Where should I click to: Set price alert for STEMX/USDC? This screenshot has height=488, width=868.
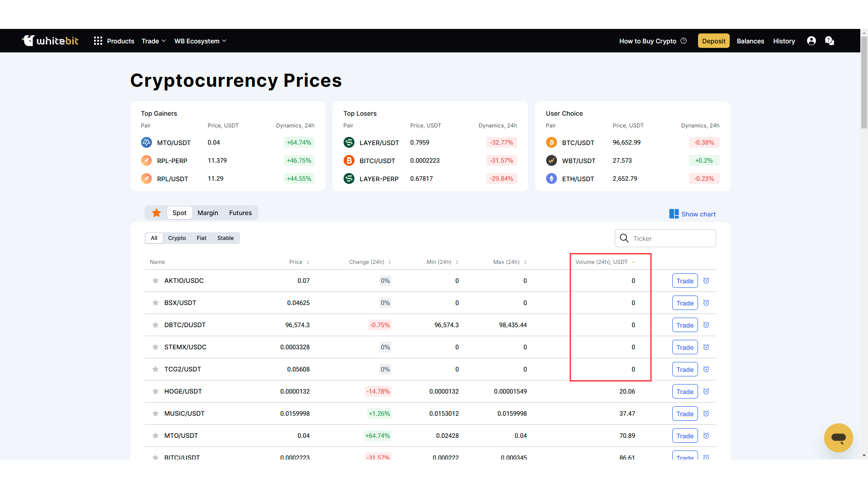pos(706,347)
